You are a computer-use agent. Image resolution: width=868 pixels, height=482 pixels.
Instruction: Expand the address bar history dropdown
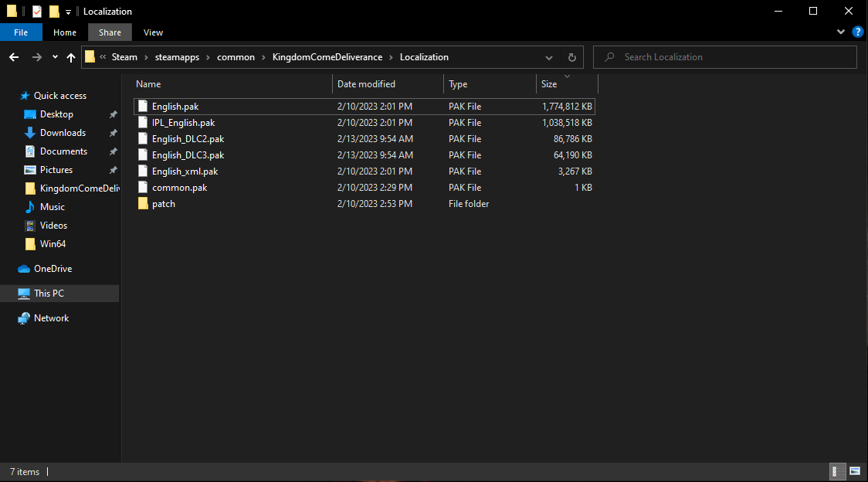[549, 57]
